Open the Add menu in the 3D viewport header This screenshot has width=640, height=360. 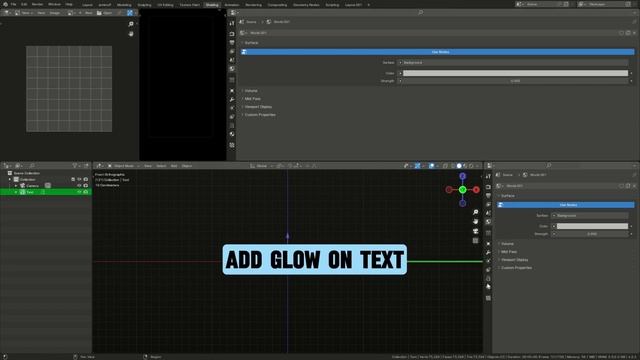[174, 166]
